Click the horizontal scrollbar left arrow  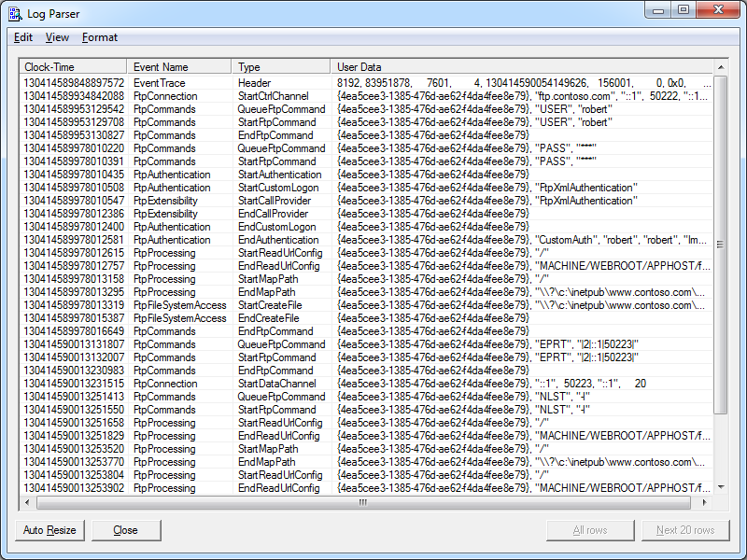[x=26, y=501]
